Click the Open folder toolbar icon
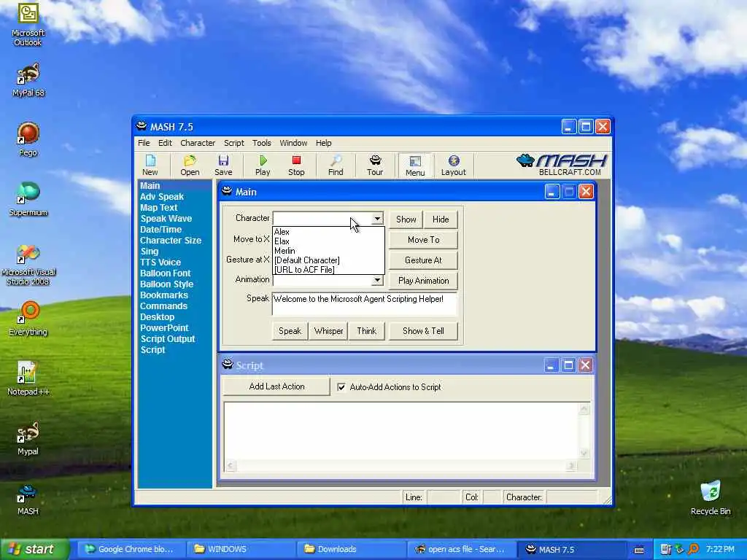 (x=190, y=166)
